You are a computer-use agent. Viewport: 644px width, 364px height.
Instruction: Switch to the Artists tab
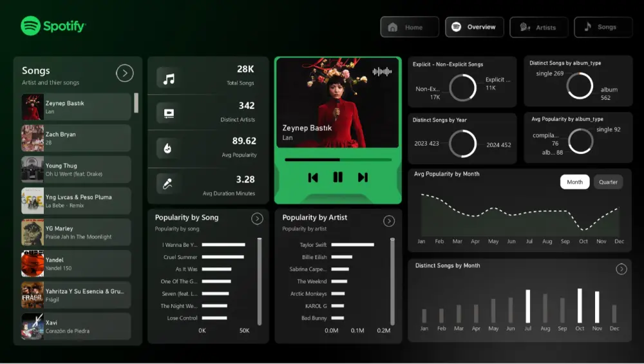click(x=539, y=27)
